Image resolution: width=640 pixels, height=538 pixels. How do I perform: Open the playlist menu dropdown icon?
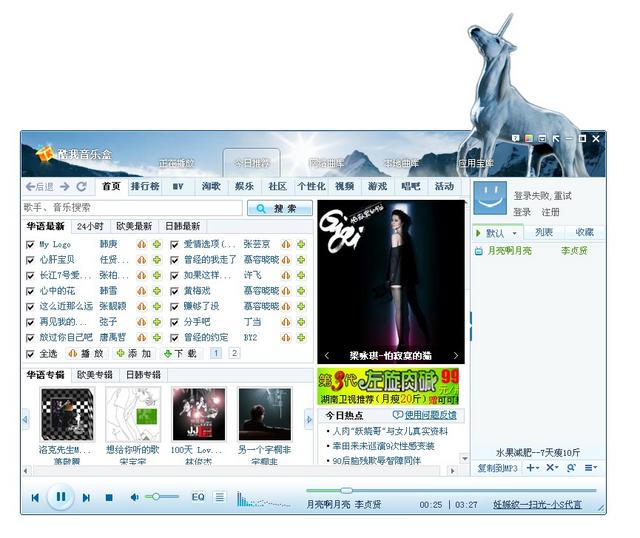(591, 468)
